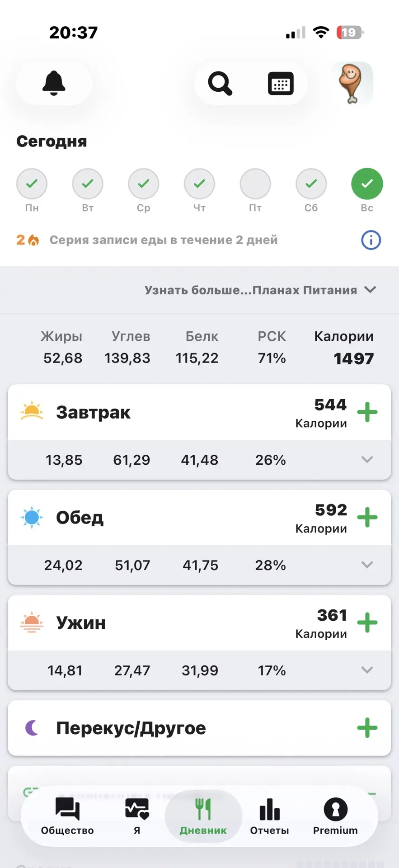Add food to Перекус/Другое with plus
The image size is (399, 868).
pyautogui.click(x=367, y=728)
